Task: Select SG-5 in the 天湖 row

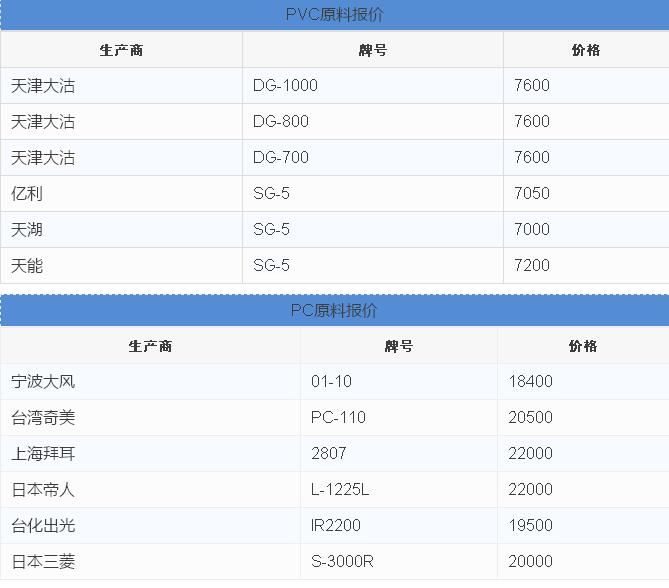Action: coord(373,230)
